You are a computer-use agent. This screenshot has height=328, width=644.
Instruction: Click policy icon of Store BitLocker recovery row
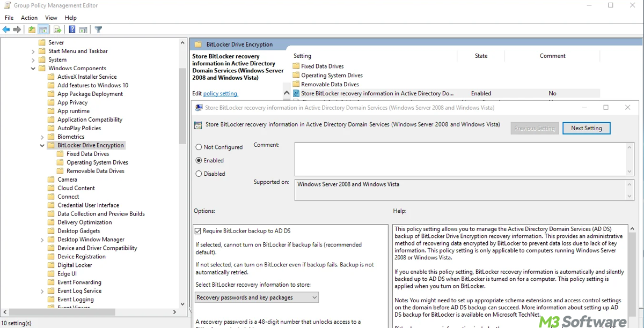click(x=296, y=93)
